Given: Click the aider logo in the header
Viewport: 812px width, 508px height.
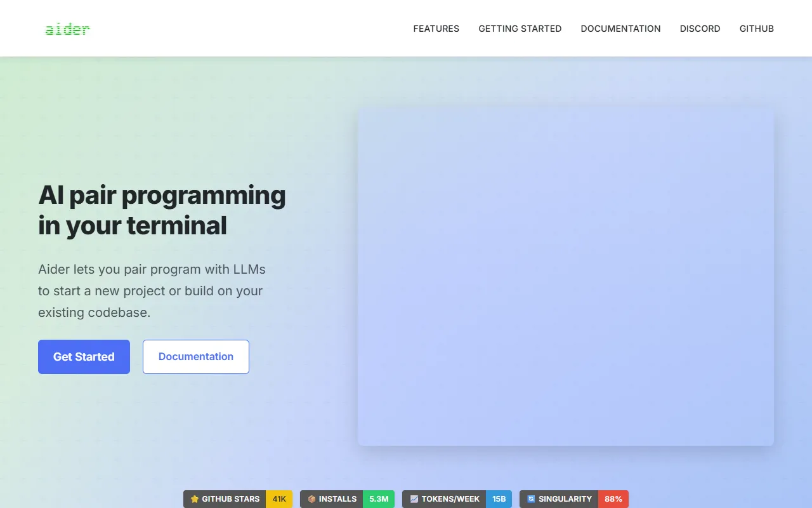Looking at the screenshot, I should coord(67,29).
